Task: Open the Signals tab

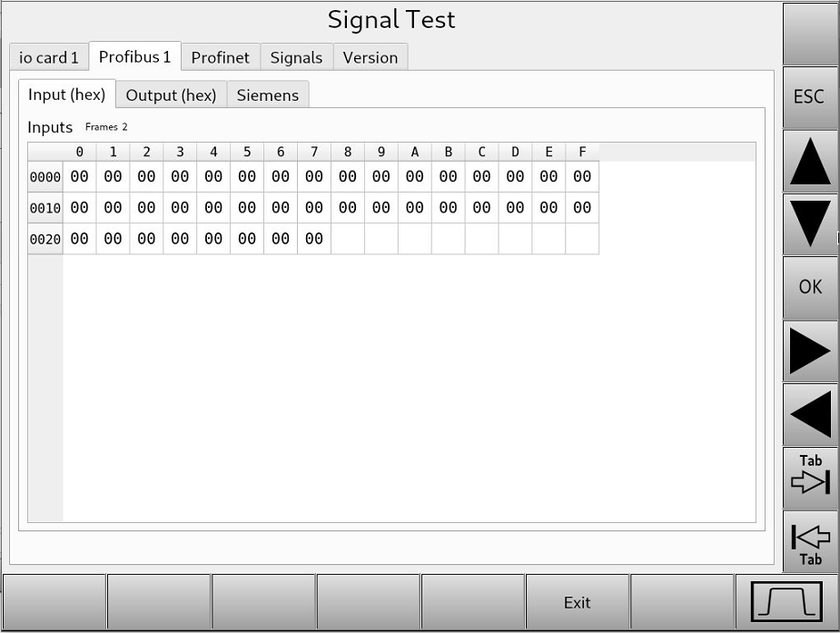Action: click(296, 56)
